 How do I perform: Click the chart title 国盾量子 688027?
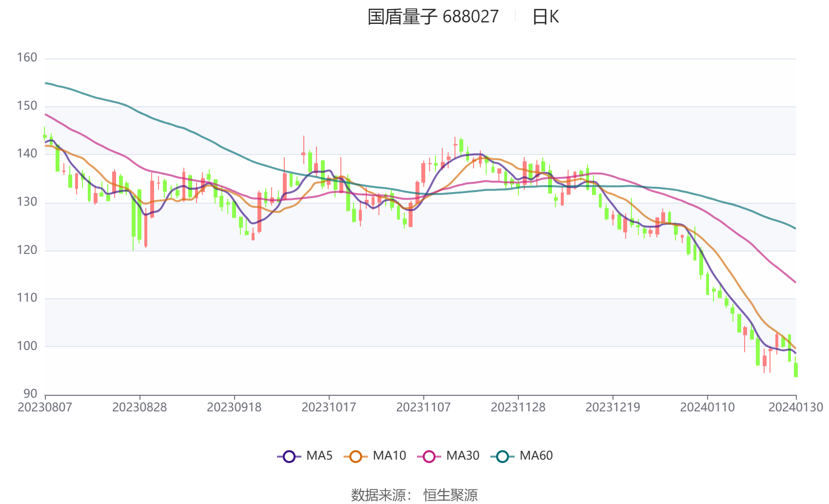coord(433,17)
